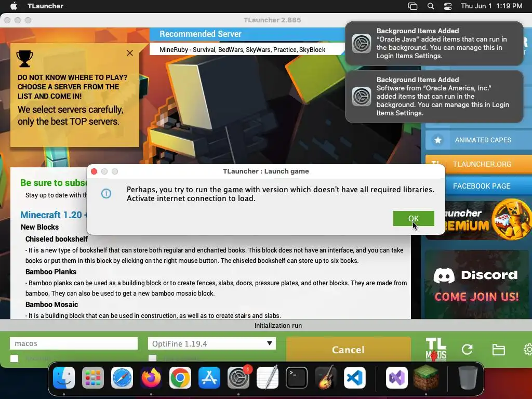Image resolution: width=532 pixels, height=399 pixels.
Task: Focus the username field containing macos
Action: tap(74, 343)
